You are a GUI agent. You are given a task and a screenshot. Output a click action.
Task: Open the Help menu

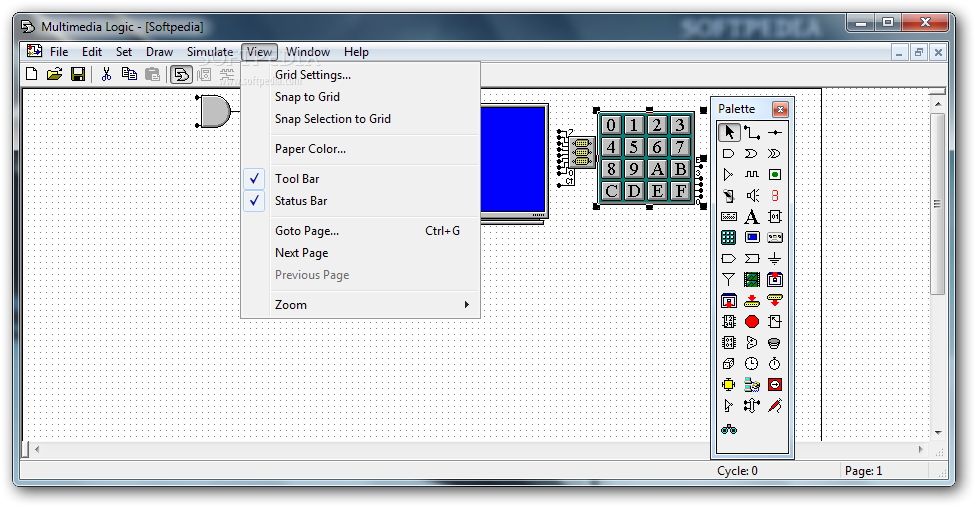pos(356,52)
